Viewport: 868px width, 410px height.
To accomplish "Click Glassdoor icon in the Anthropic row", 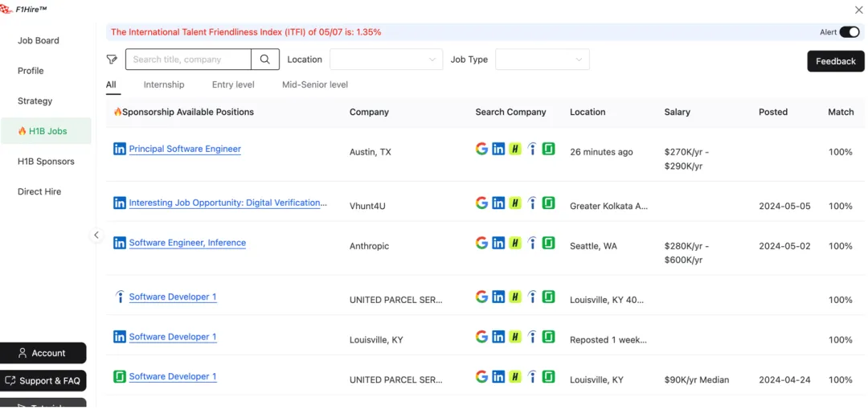I will pyautogui.click(x=549, y=243).
